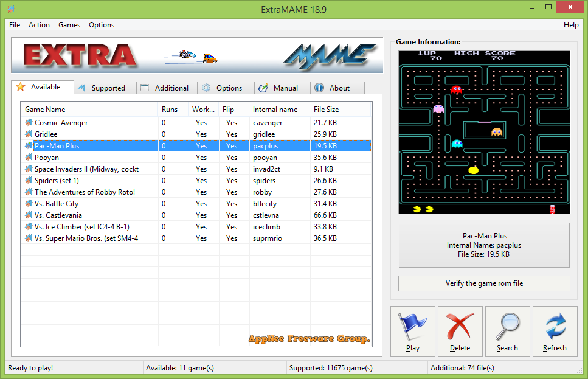Select Vs. Ice Climber (set IC4-4 B-1)
The height and width of the screenshot is (379, 588).
pyautogui.click(x=82, y=227)
